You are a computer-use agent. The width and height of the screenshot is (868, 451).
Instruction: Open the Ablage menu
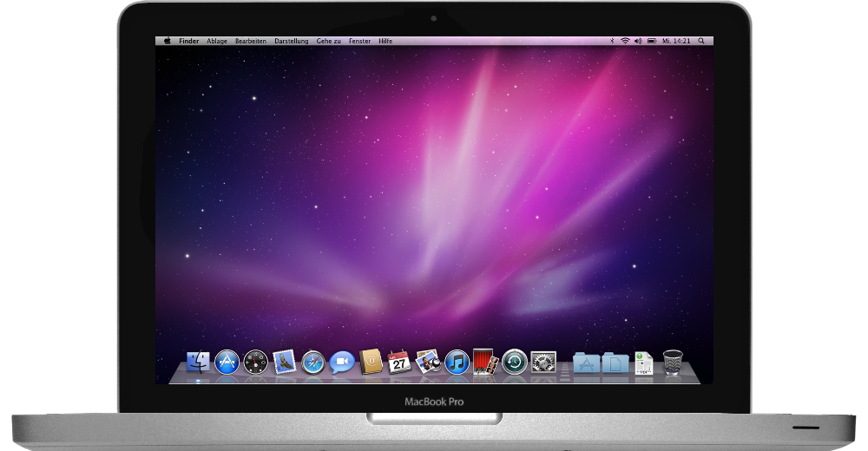pos(217,41)
